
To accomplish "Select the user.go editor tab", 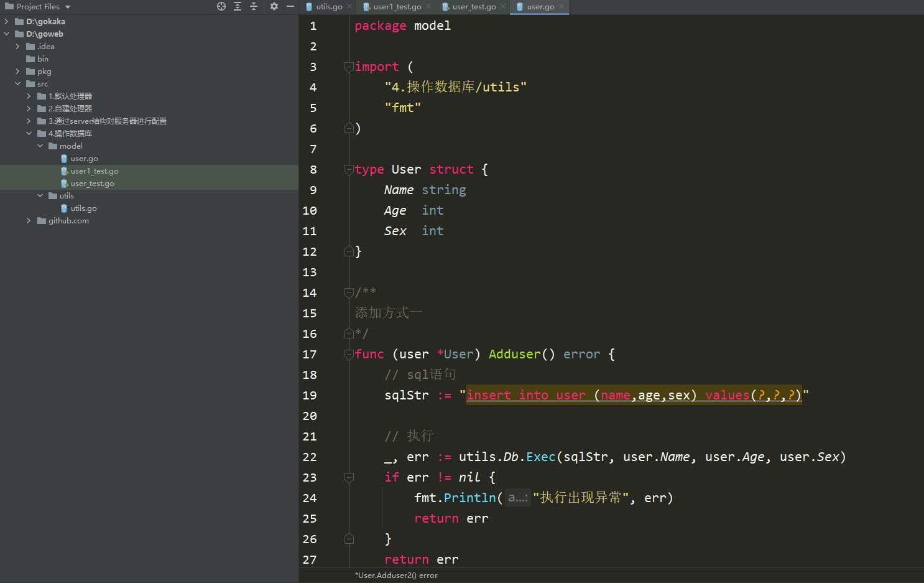I will point(540,7).
